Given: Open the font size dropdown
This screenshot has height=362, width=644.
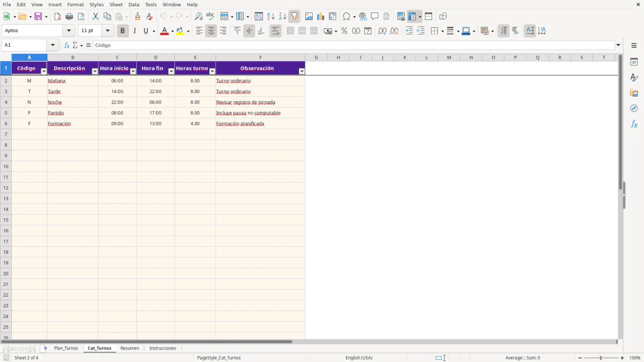Looking at the screenshot, I should [x=107, y=31].
